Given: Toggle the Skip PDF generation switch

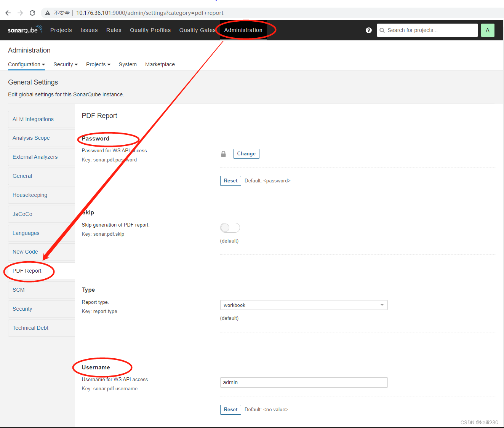Looking at the screenshot, I should coord(230,228).
